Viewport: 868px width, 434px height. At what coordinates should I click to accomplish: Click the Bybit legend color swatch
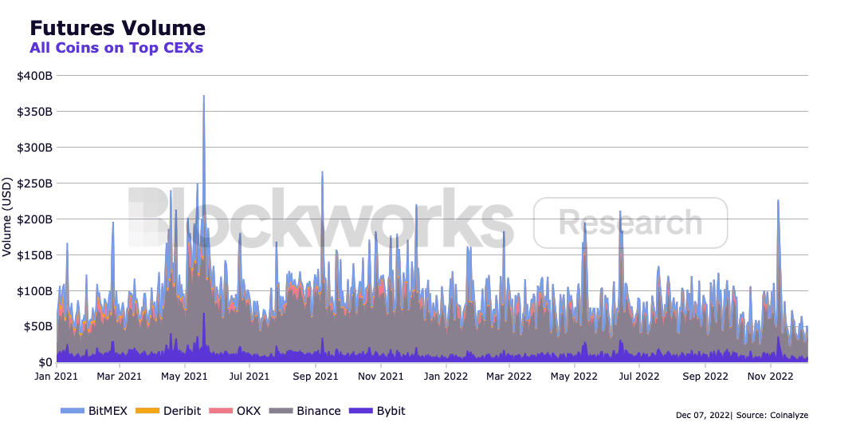pyautogui.click(x=361, y=412)
